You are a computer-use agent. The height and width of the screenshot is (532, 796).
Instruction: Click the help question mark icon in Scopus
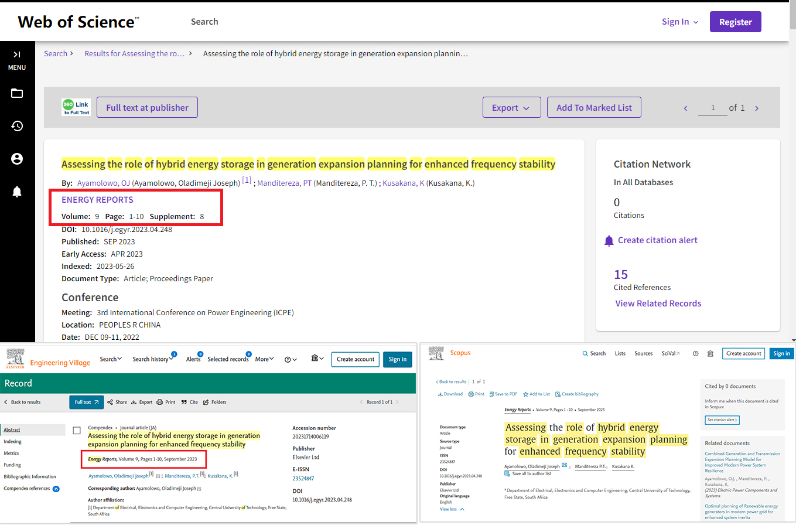(x=695, y=353)
